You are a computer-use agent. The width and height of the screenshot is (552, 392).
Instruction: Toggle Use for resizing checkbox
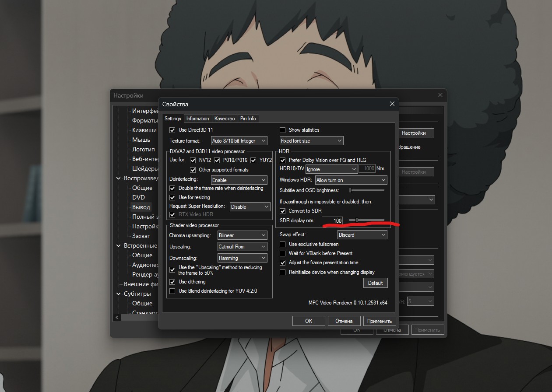(172, 197)
